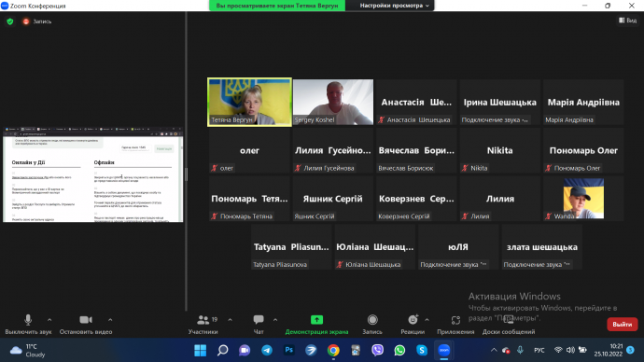Open the Участники participants panel
The height and width of the screenshot is (362, 644).
(203, 325)
